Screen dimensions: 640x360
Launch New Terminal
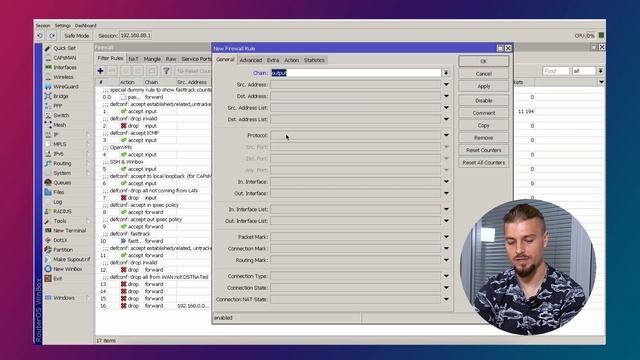69,231
